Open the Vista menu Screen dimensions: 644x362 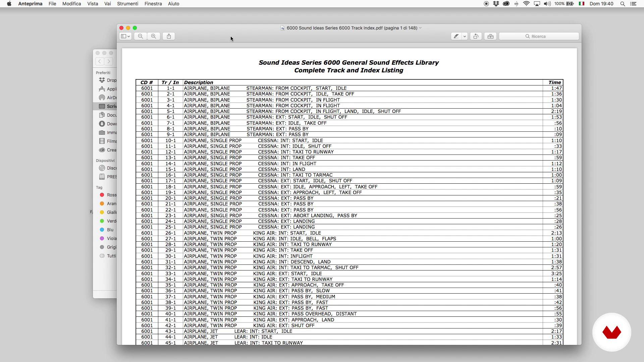point(93,4)
